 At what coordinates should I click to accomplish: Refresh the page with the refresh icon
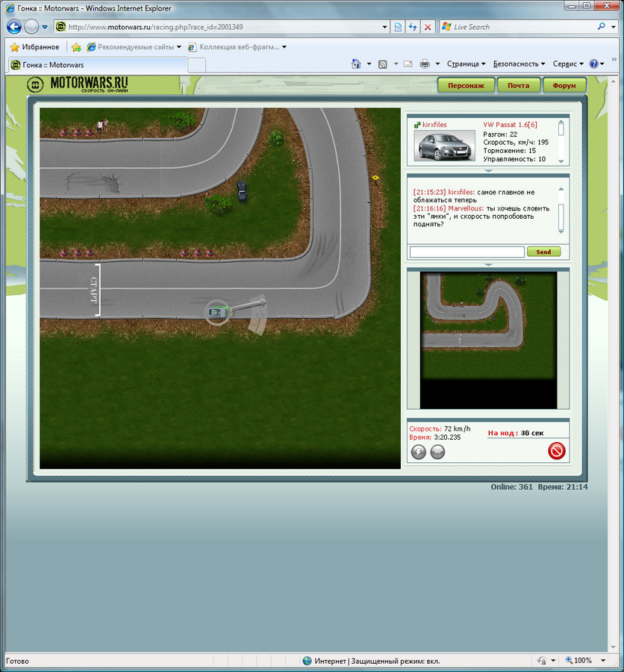pos(413,27)
